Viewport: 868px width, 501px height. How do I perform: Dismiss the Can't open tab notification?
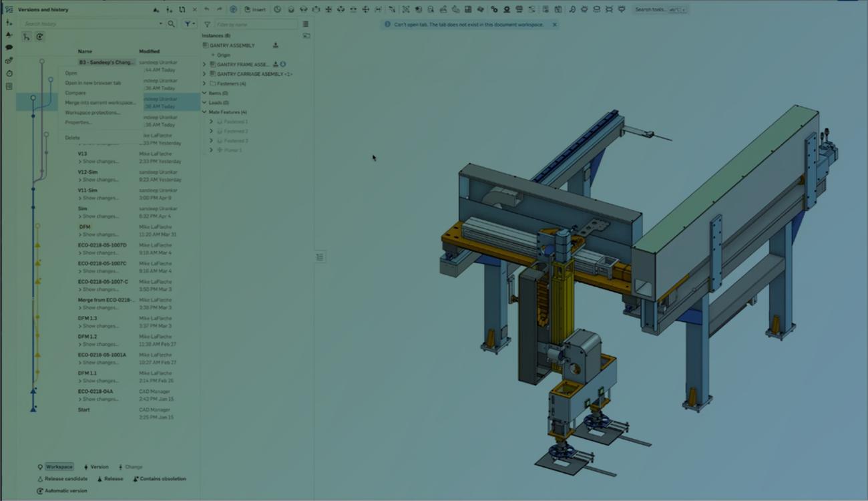pyautogui.click(x=554, y=24)
